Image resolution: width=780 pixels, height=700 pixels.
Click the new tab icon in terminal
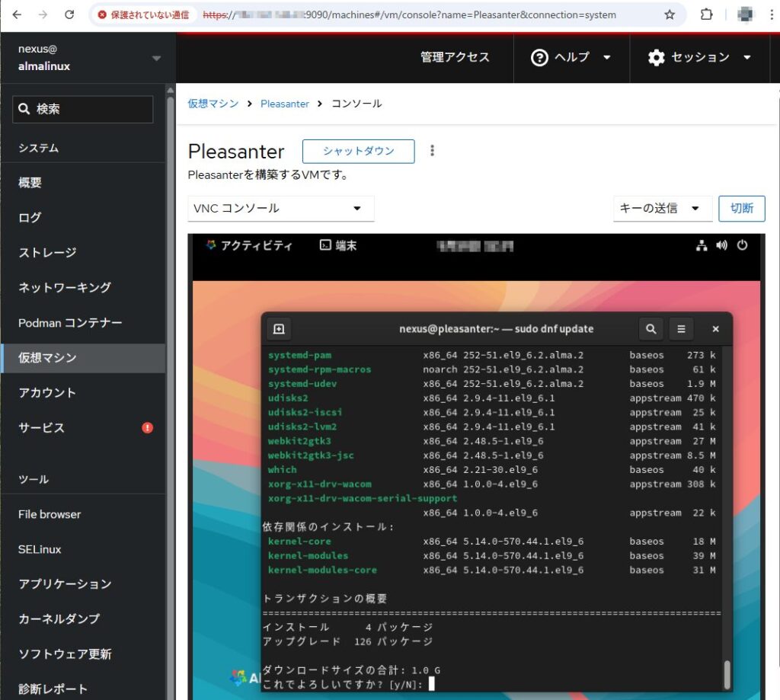pyautogui.click(x=279, y=329)
